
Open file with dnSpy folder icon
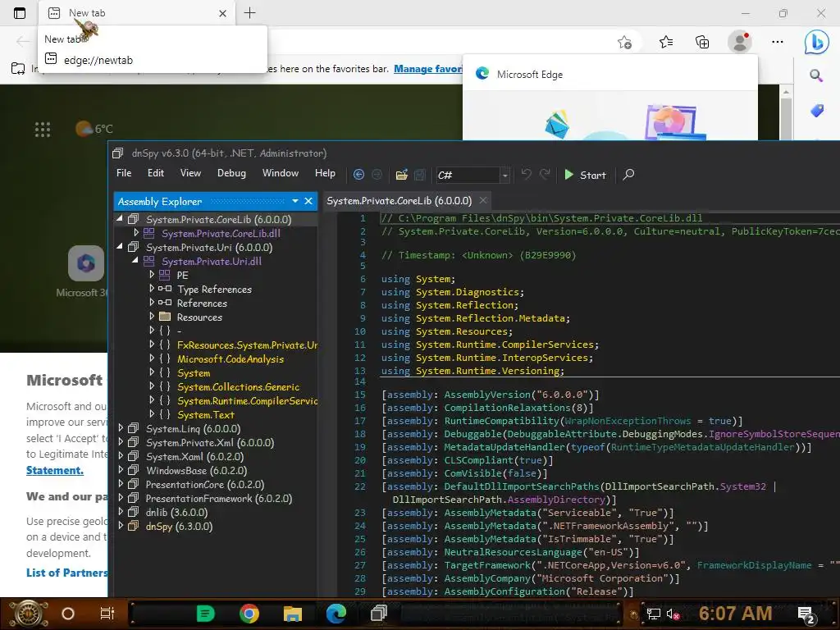402,175
